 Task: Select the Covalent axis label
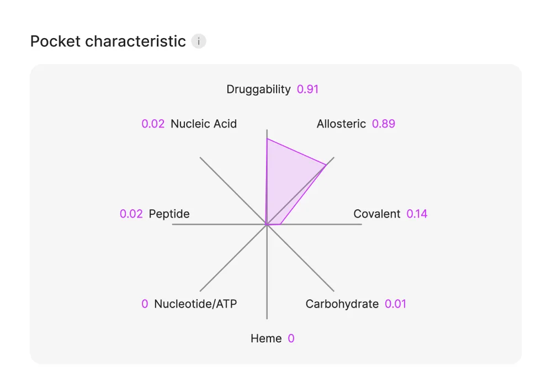pyautogui.click(x=377, y=214)
